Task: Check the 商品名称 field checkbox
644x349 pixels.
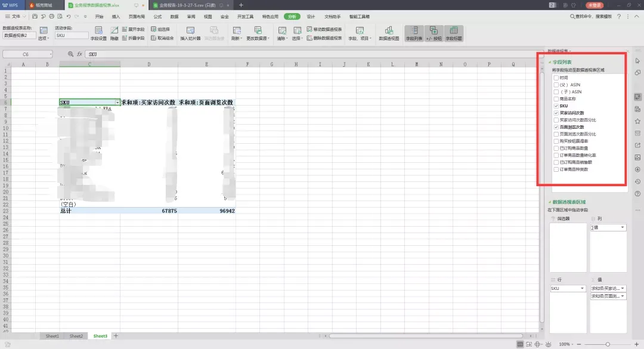Action: (556, 98)
